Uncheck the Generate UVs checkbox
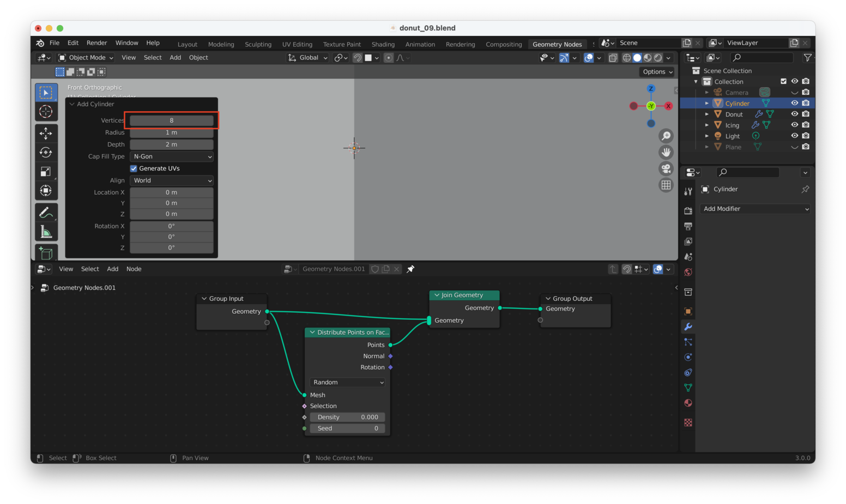The height and width of the screenshot is (504, 846). tap(134, 168)
